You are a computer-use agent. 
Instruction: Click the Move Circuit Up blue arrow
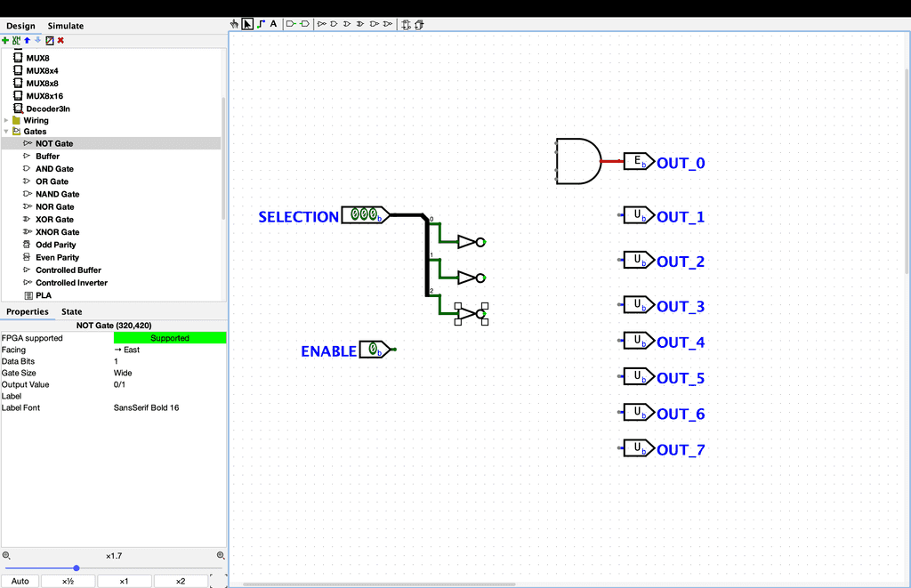pos(27,40)
